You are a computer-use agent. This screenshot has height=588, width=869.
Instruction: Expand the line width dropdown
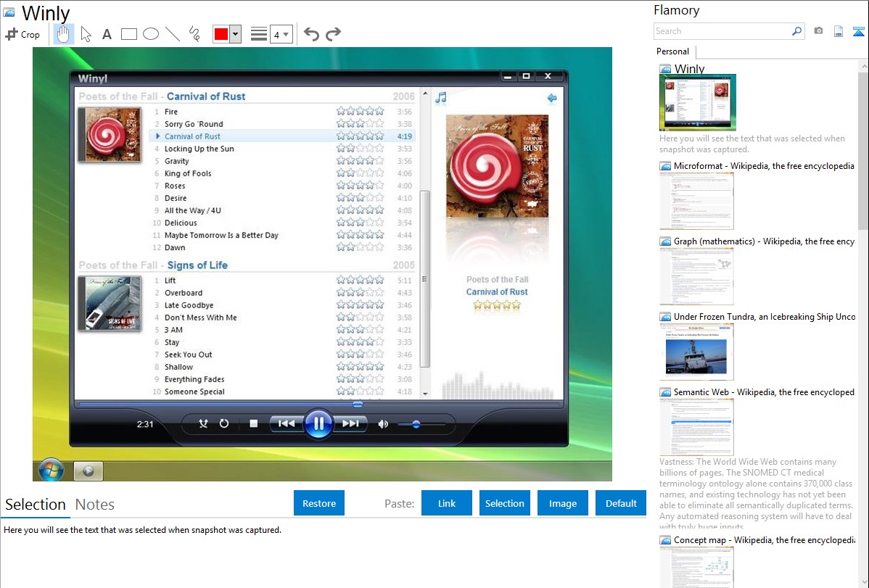click(281, 34)
